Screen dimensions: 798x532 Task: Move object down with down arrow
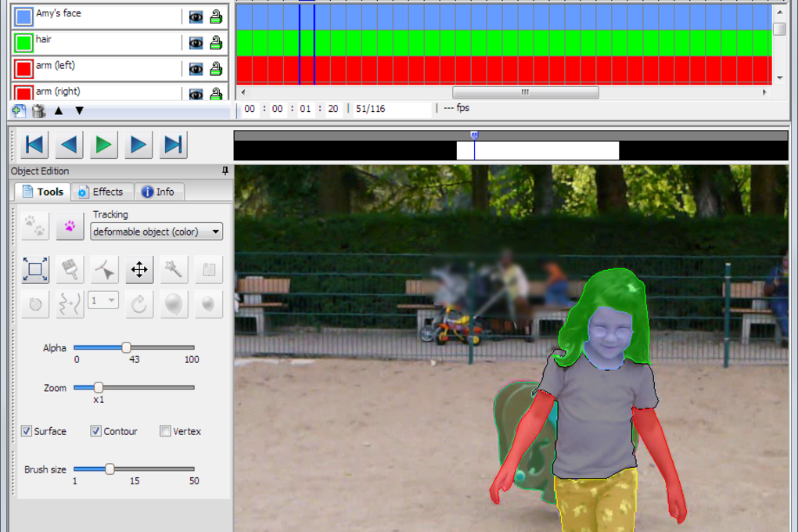pyautogui.click(x=79, y=110)
